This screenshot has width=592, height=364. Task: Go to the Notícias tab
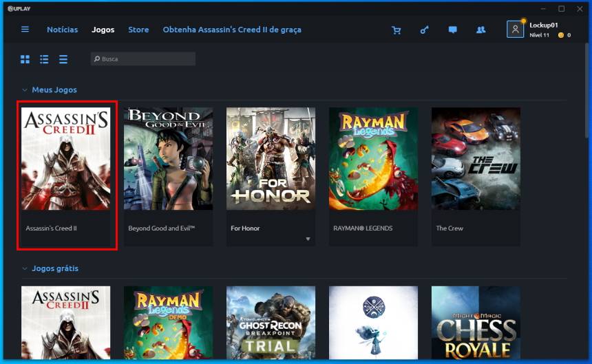coord(62,30)
